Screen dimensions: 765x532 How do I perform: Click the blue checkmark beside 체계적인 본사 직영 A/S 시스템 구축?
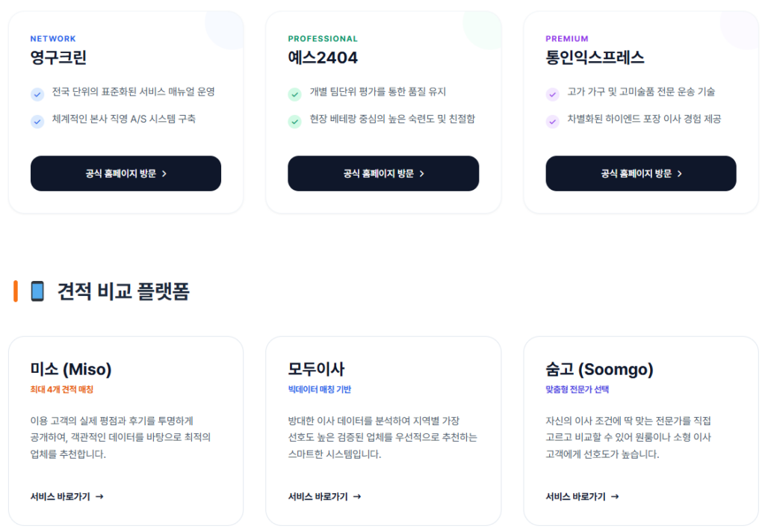(x=37, y=120)
